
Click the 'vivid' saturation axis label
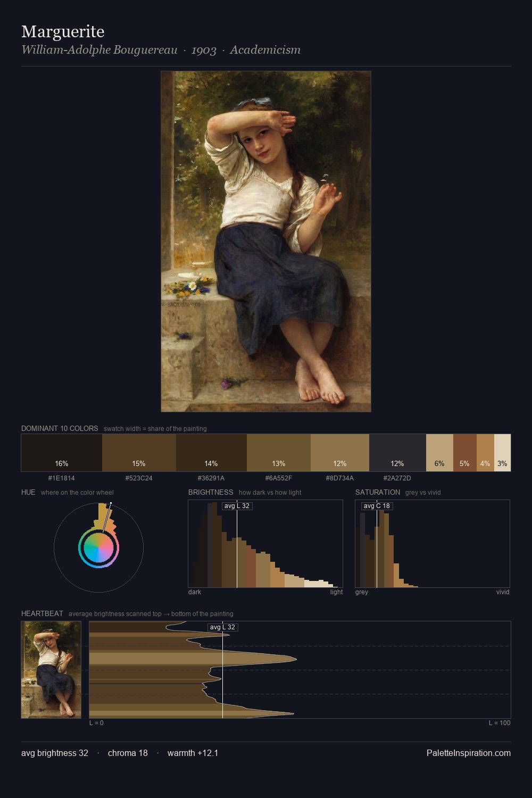(503, 592)
